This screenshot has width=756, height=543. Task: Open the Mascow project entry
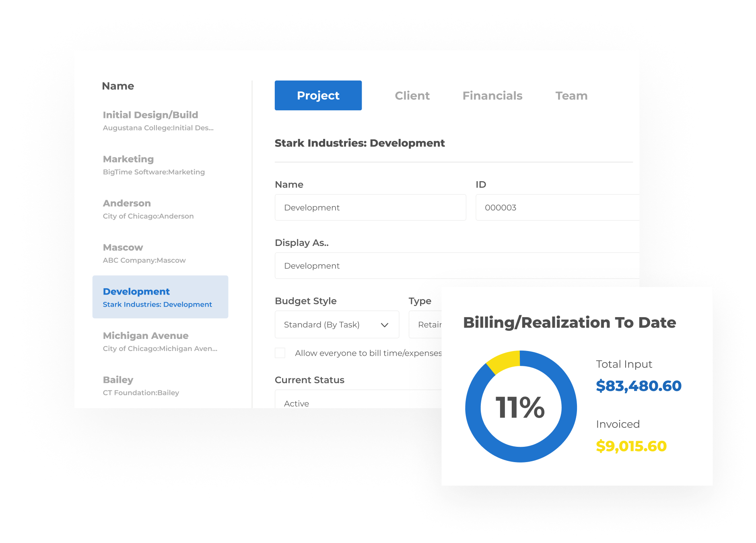click(160, 253)
